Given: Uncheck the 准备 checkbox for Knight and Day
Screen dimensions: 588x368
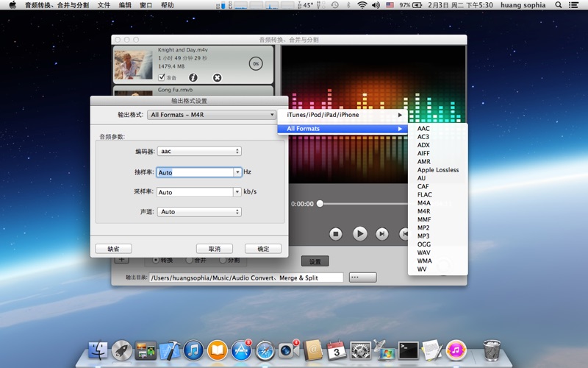Looking at the screenshot, I should [162, 77].
